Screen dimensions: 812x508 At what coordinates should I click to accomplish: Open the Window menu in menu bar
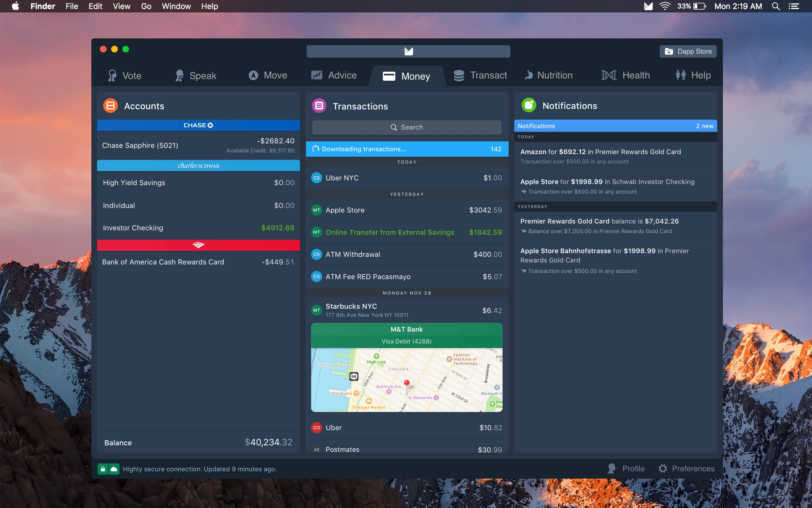point(176,6)
